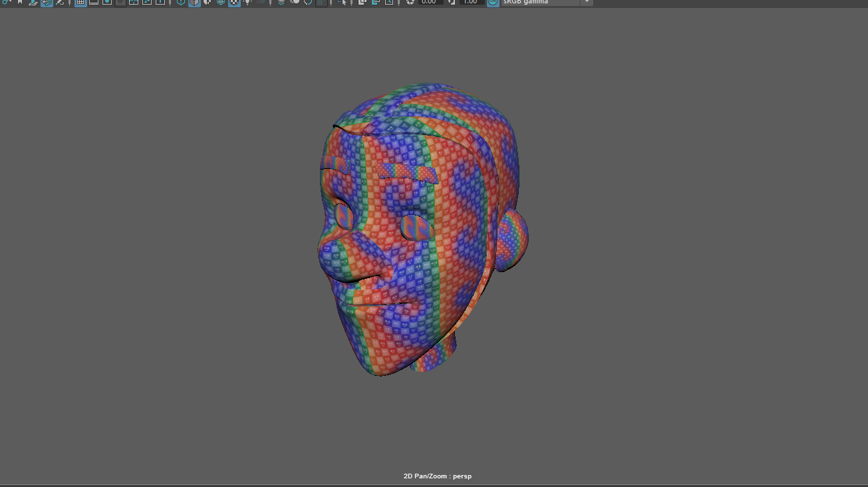Show the resolution gate
This screenshot has width=868, height=487.
pyautogui.click(x=106, y=3)
